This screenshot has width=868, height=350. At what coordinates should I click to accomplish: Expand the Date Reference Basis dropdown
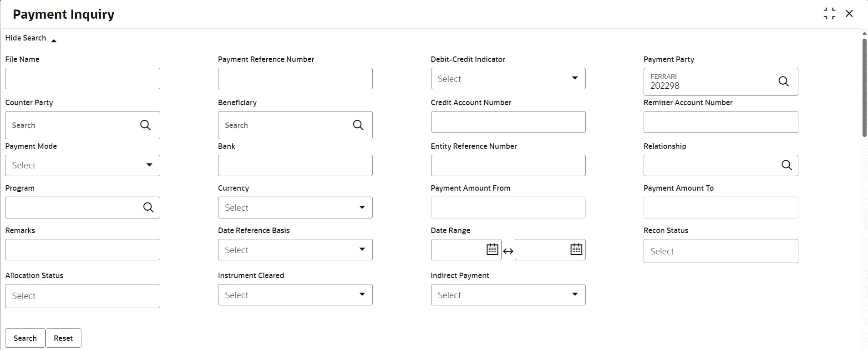pos(295,250)
